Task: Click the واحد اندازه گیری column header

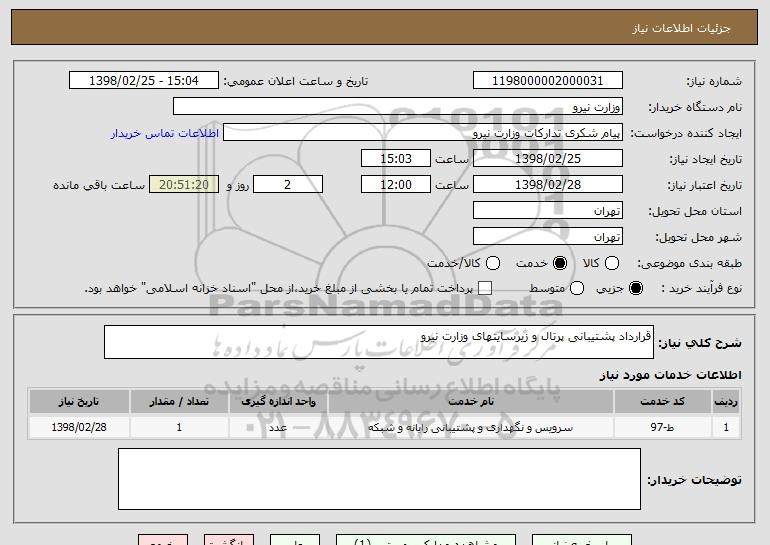Action: [278, 402]
